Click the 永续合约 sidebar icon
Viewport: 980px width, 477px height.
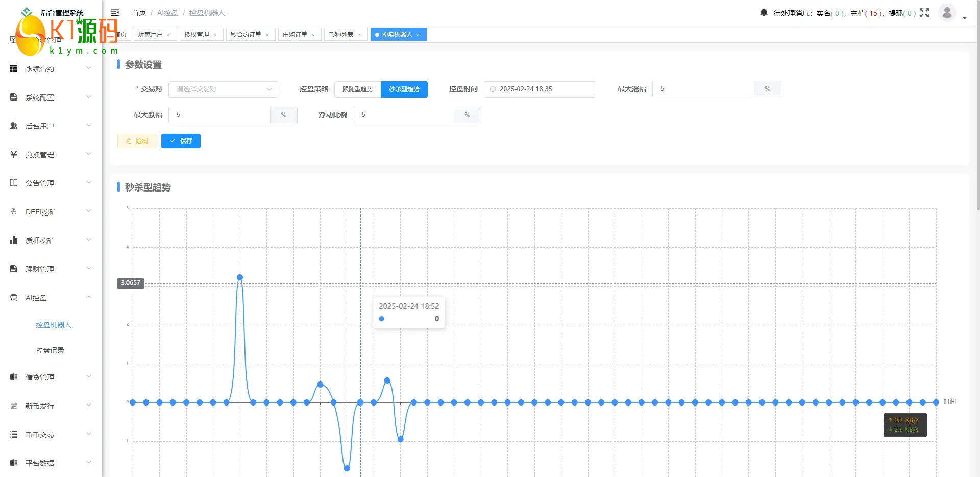(x=14, y=68)
